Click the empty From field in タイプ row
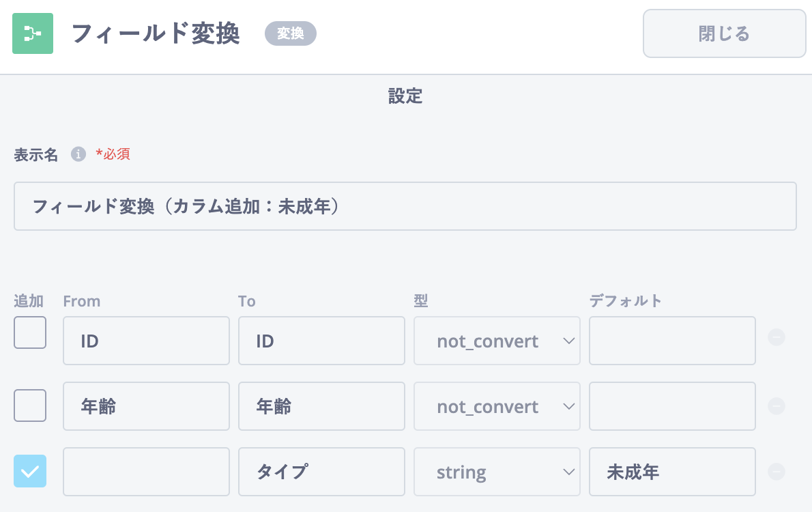The image size is (812, 512). (146, 472)
